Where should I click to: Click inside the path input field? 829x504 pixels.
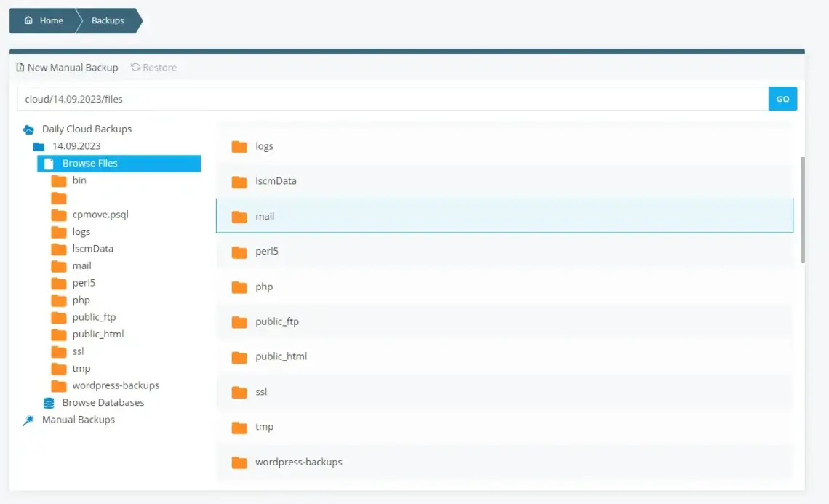(364, 98)
